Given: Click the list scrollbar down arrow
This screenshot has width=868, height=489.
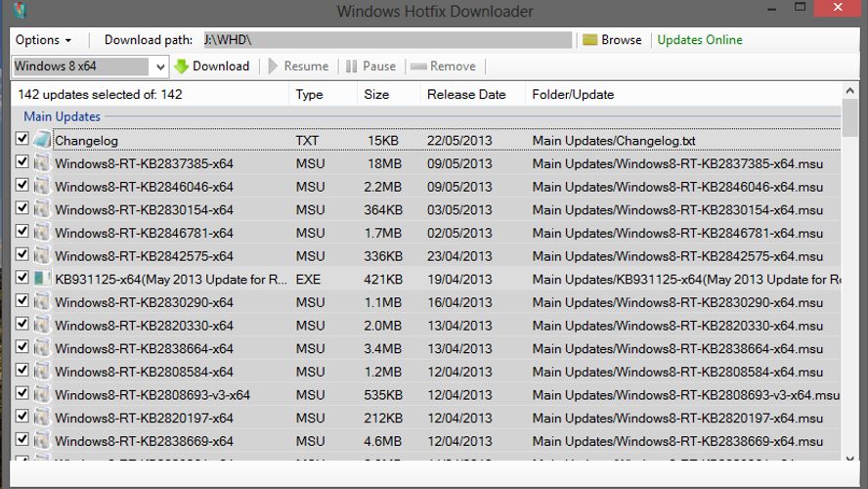Looking at the screenshot, I should tap(849, 459).
